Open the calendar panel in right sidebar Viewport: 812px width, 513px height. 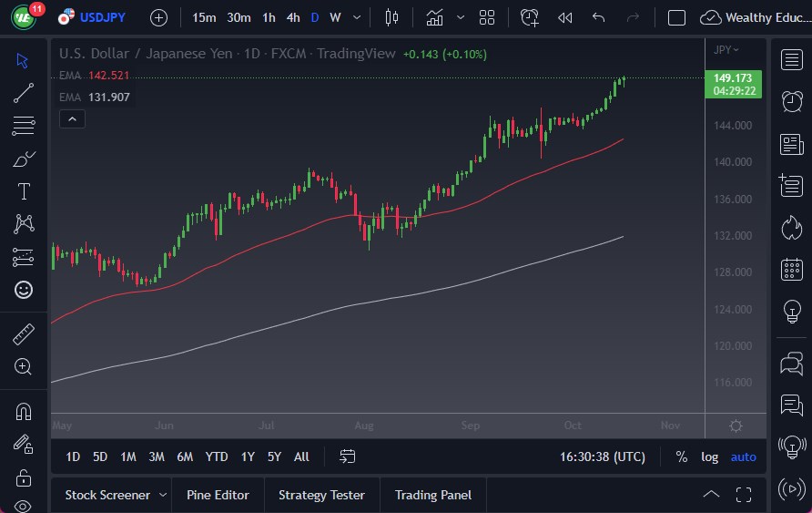tap(791, 269)
